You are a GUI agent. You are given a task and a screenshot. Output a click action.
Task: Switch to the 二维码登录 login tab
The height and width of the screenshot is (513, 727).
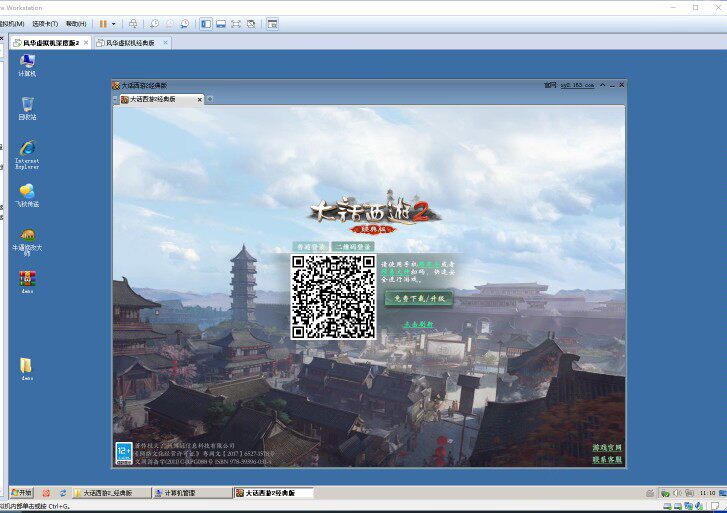click(x=353, y=247)
